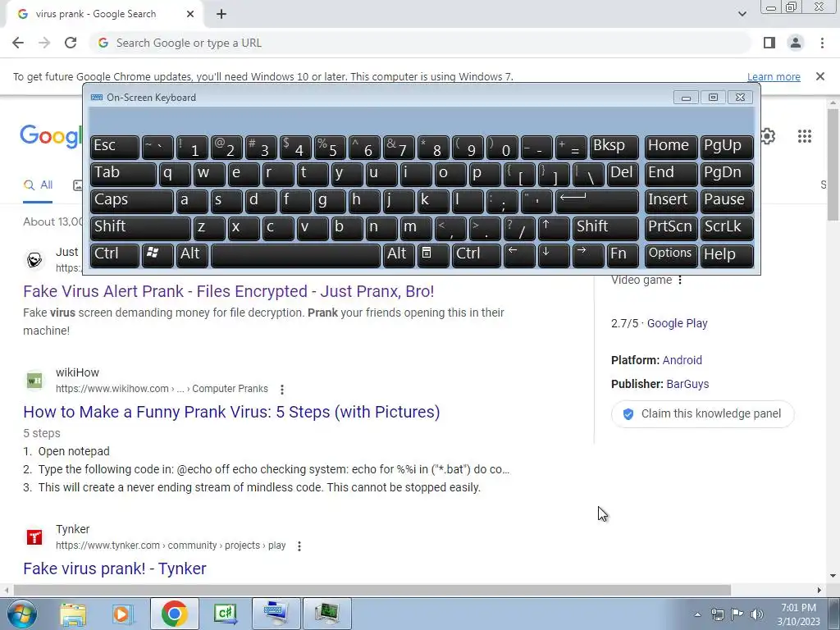Click the left Ctrl key

(115, 254)
